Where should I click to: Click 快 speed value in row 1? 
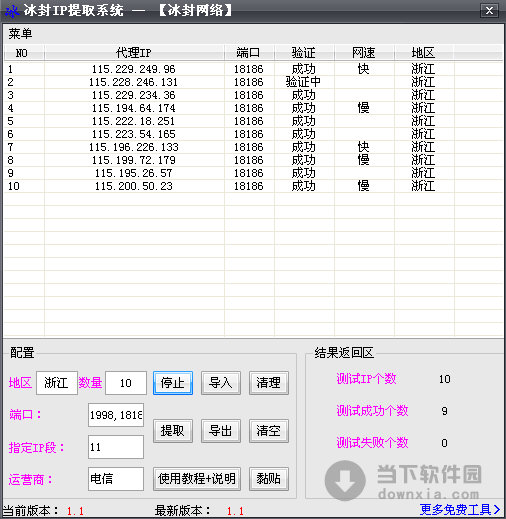point(363,69)
